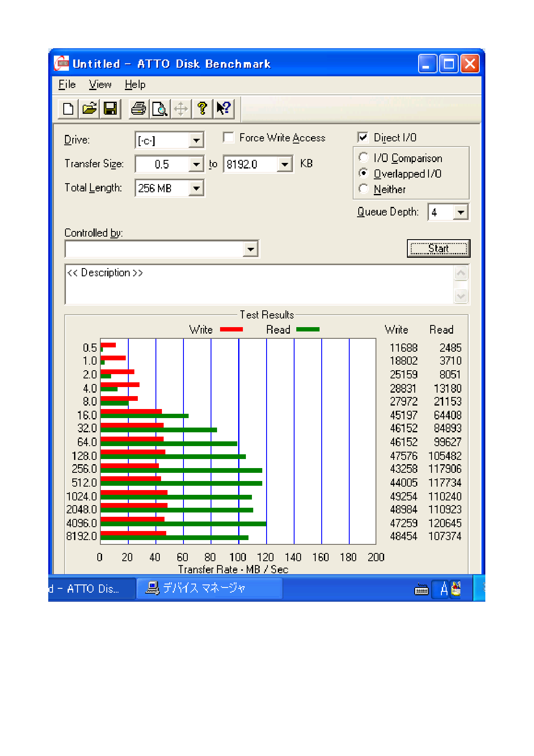Screen dimensions: 534x756
Task: Open the Total Length 256 MB dropdown
Action: (x=196, y=188)
